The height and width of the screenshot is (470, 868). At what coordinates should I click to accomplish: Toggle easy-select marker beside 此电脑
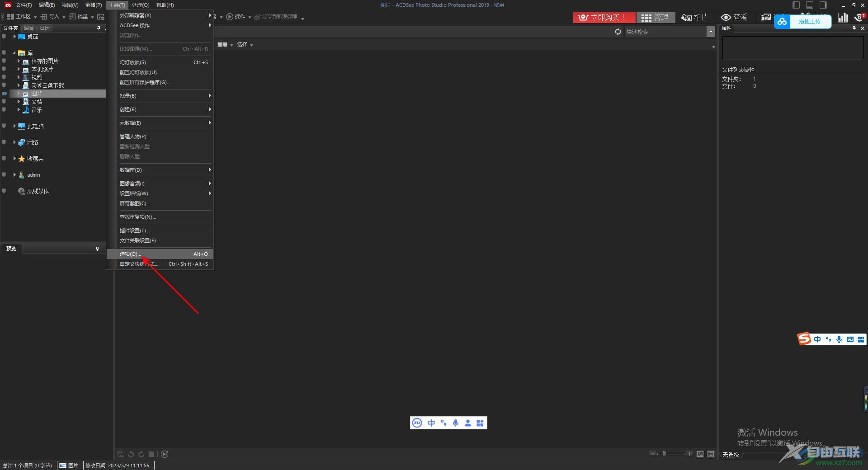point(4,126)
